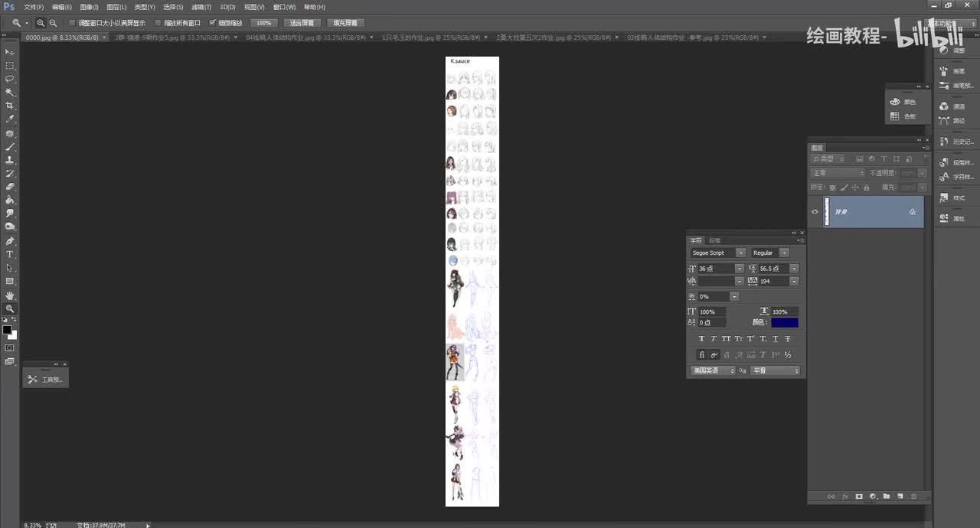Select the History Brush tool
The image size is (980, 528).
tap(10, 174)
